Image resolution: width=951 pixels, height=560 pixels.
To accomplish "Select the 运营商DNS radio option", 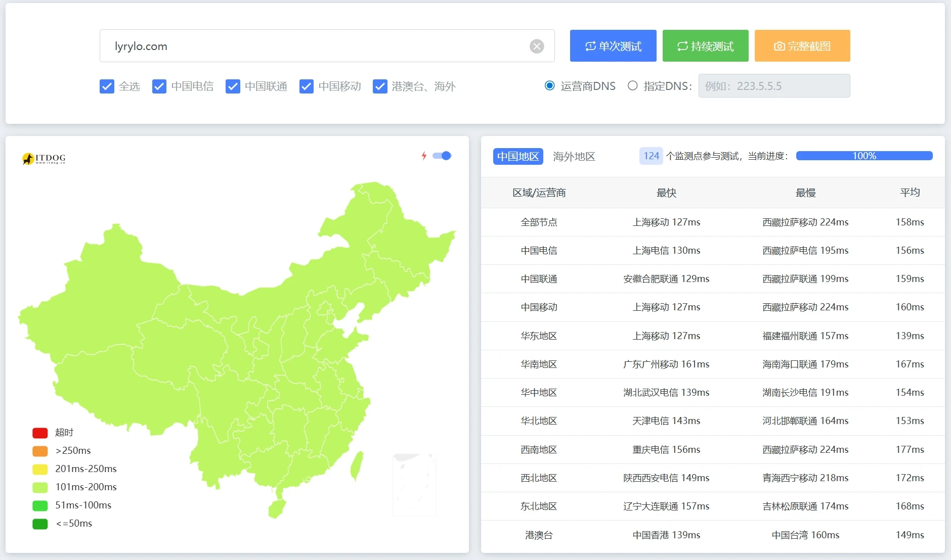I will tap(550, 86).
